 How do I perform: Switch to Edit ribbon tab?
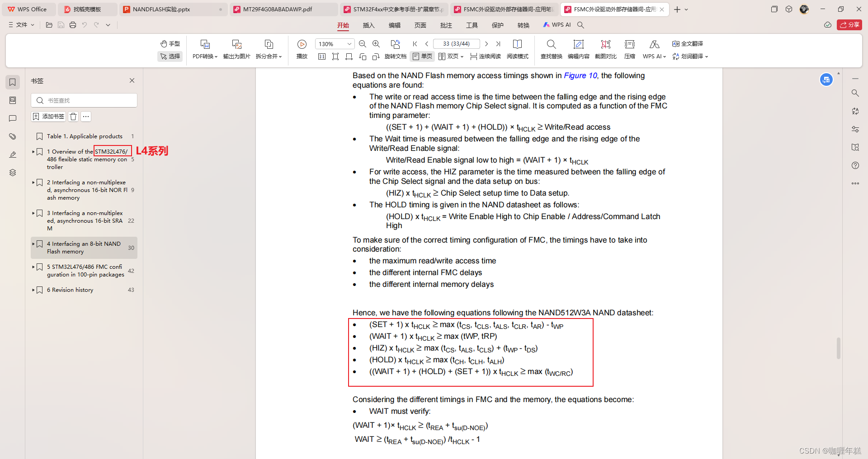(395, 25)
